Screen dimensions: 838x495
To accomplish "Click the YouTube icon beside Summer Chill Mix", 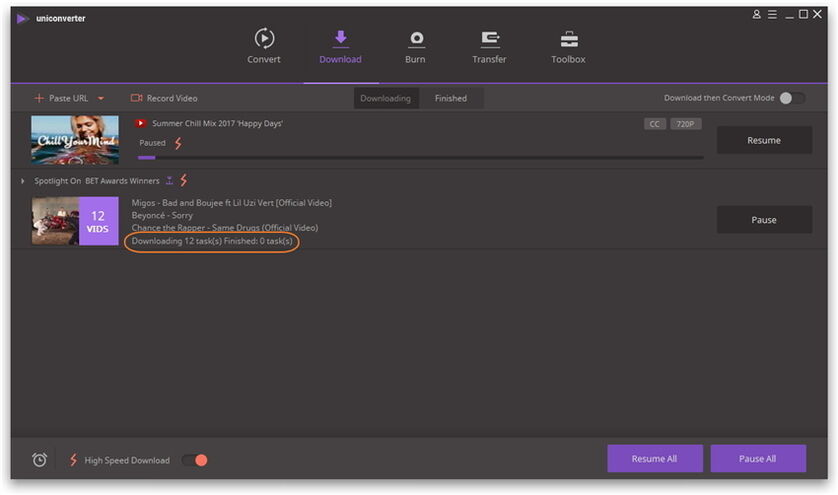I will click(x=140, y=123).
